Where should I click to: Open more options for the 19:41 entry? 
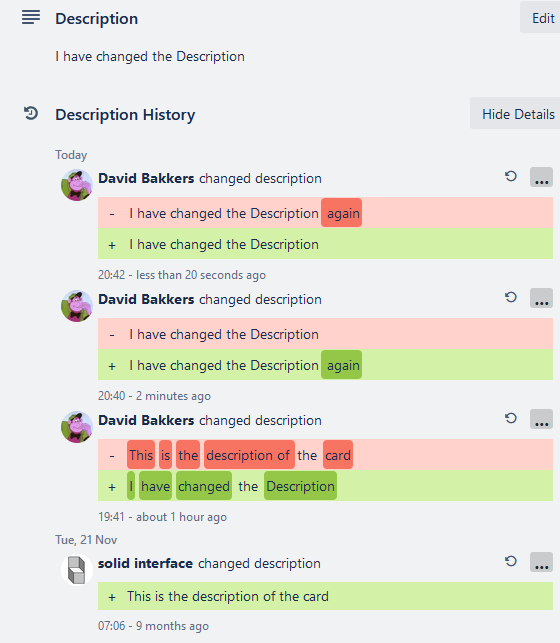pyautogui.click(x=542, y=419)
